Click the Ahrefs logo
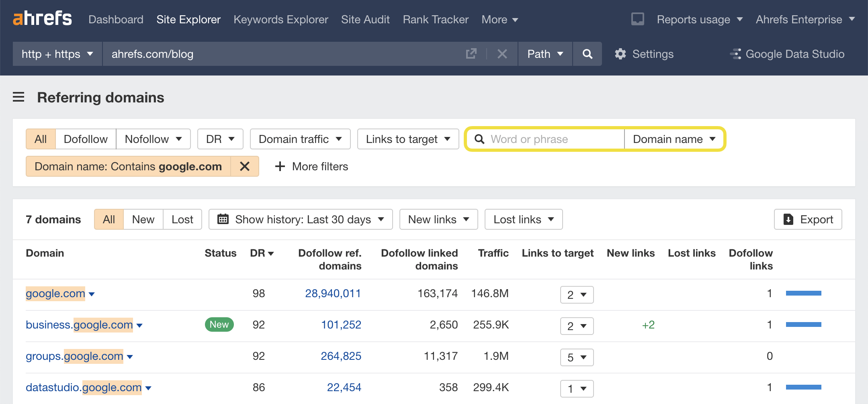868x404 pixels. pyautogui.click(x=43, y=18)
